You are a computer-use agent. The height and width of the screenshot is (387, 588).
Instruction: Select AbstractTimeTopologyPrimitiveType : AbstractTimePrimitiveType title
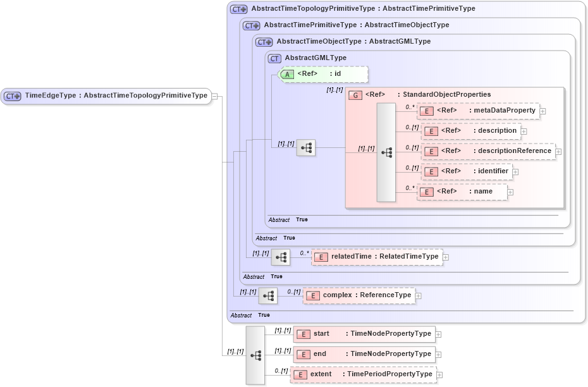coord(364,9)
